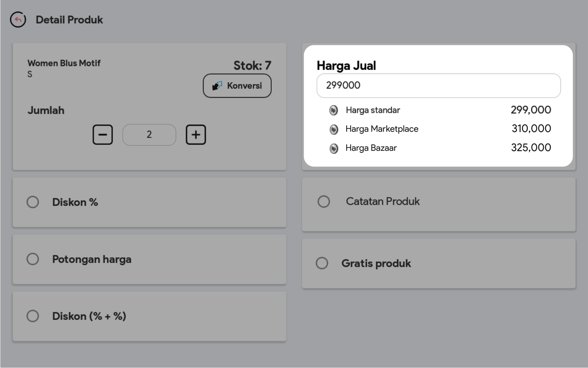Click the Harga standar coin icon

[x=334, y=110]
